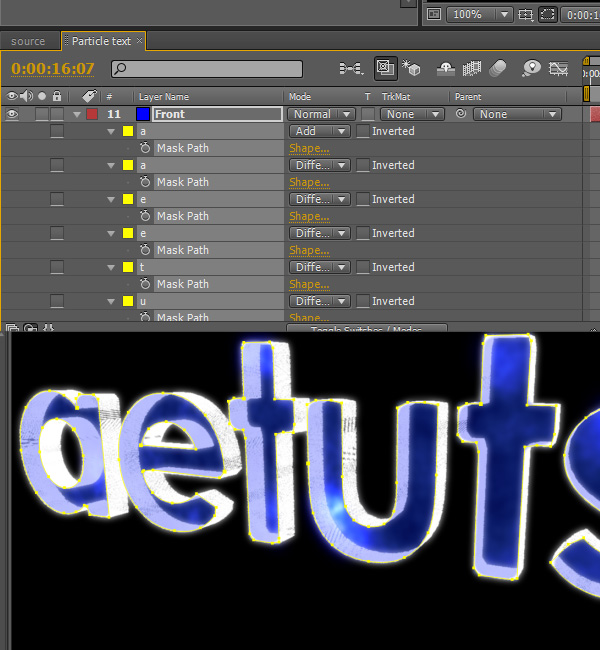The width and height of the screenshot is (600, 650).
Task: Click the label tag column icon
Action: click(89, 96)
